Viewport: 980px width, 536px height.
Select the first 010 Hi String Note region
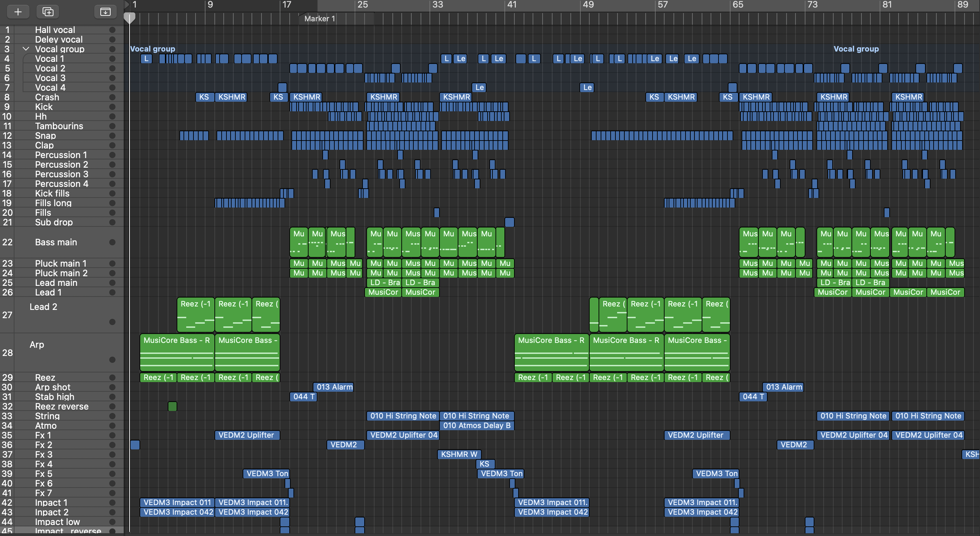(x=403, y=416)
